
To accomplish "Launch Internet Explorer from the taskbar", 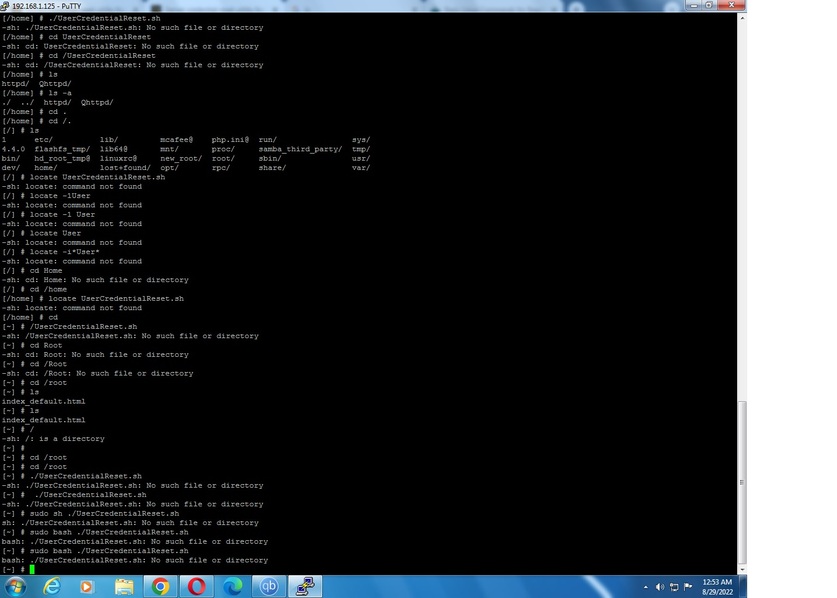I will pyautogui.click(x=51, y=587).
